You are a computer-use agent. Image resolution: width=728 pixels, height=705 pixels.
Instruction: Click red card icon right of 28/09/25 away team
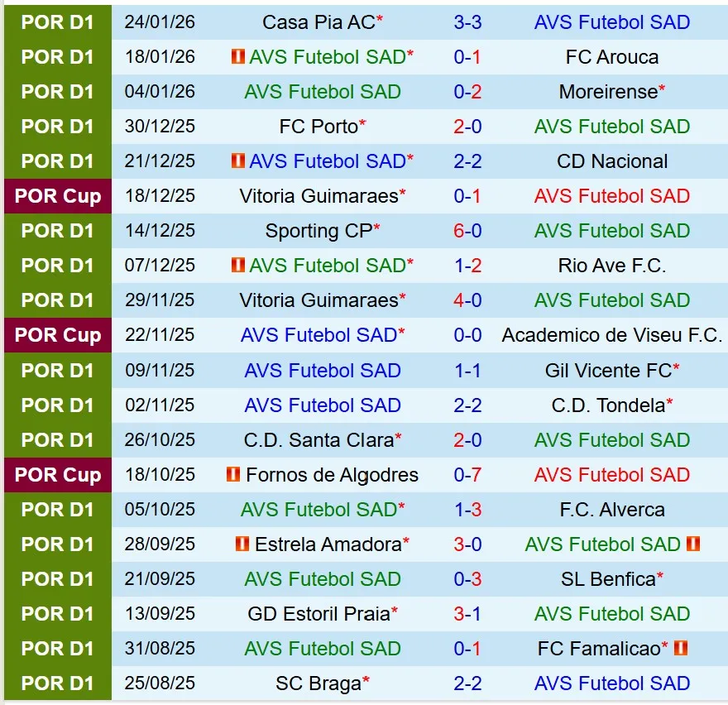coord(693,544)
